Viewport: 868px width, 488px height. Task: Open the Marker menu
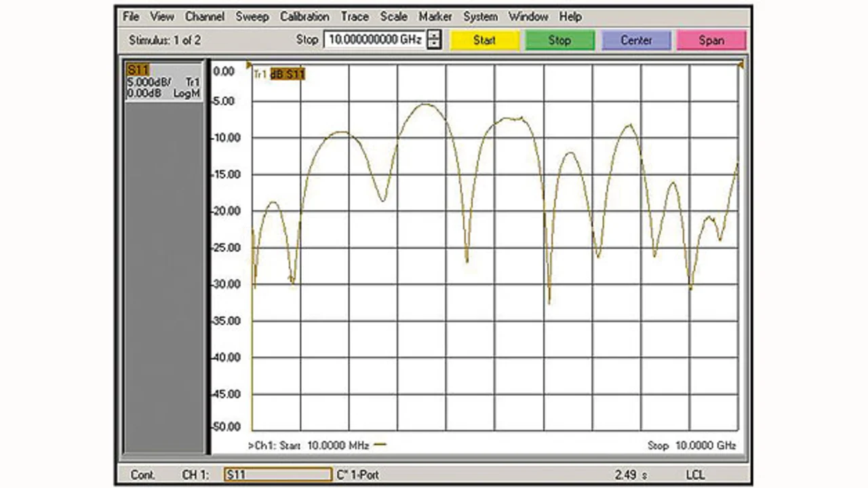click(435, 16)
